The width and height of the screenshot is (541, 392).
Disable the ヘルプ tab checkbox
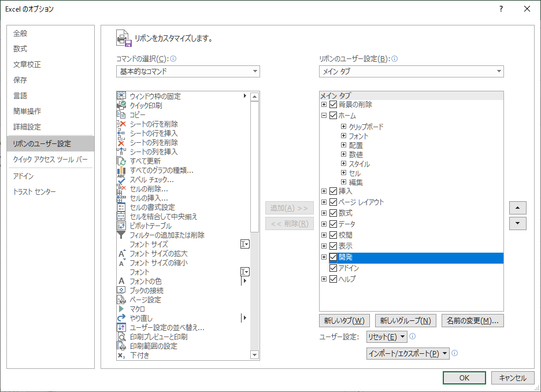(333, 279)
